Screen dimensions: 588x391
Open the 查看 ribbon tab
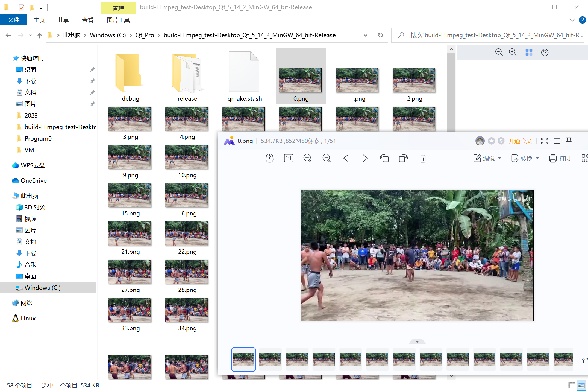(x=87, y=20)
